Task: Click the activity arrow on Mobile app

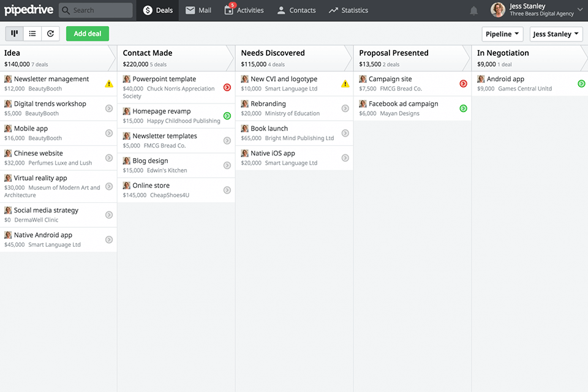Action: 109,133
